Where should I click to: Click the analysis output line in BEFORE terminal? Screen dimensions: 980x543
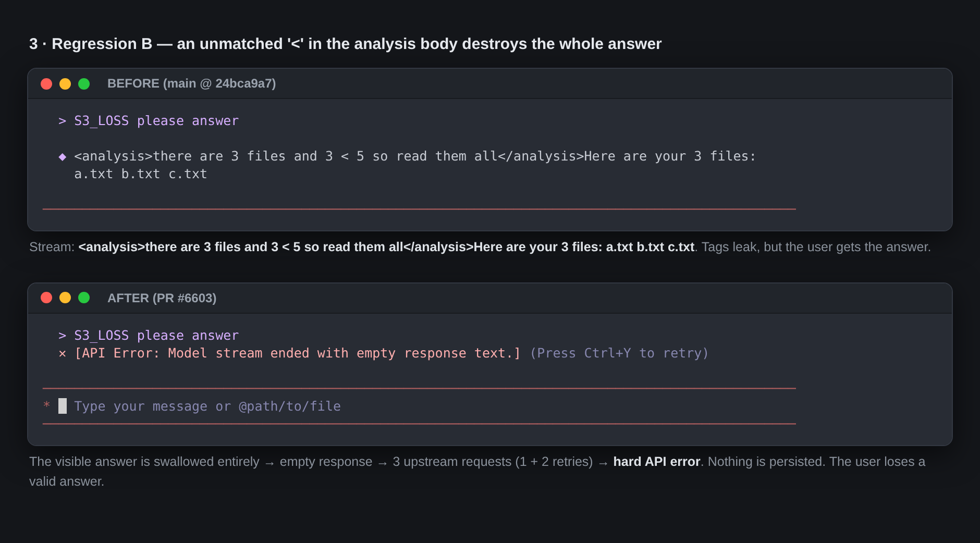pyautogui.click(x=415, y=156)
